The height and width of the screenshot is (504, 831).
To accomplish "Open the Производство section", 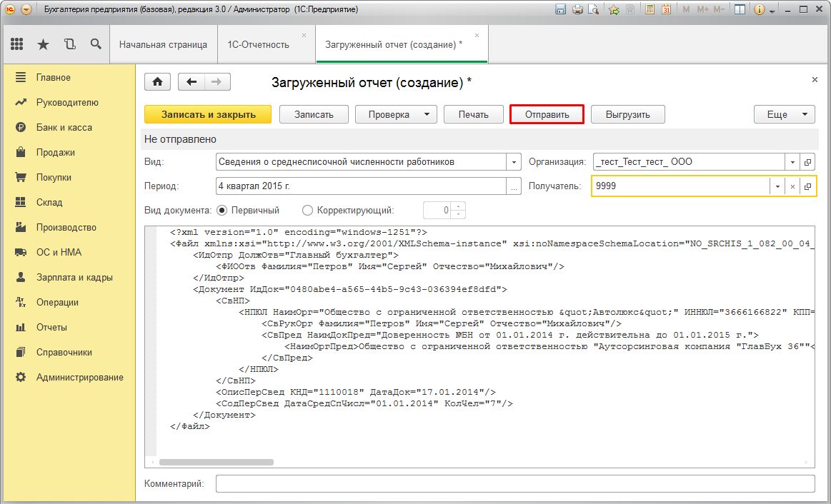I will click(x=69, y=227).
